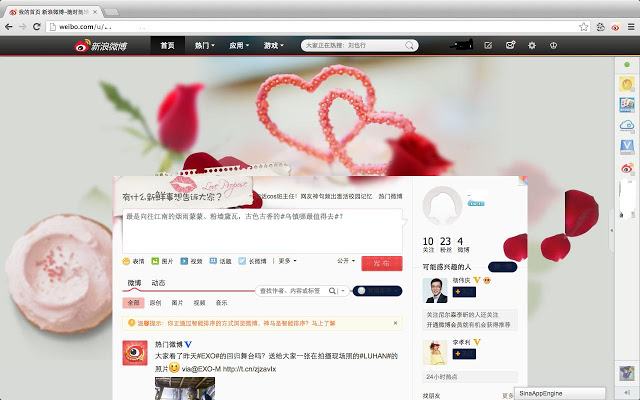640x400 pixels.
Task: Open the 公开 visibility dropdown
Action: (346, 261)
